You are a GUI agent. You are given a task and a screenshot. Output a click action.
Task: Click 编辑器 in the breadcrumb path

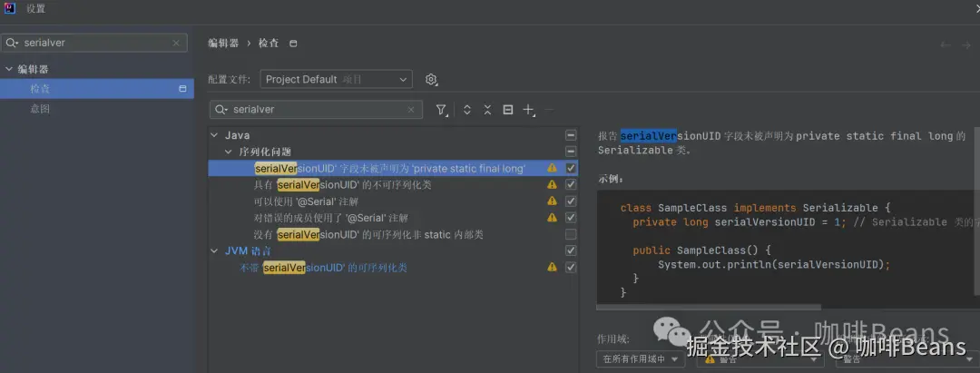pyautogui.click(x=223, y=44)
